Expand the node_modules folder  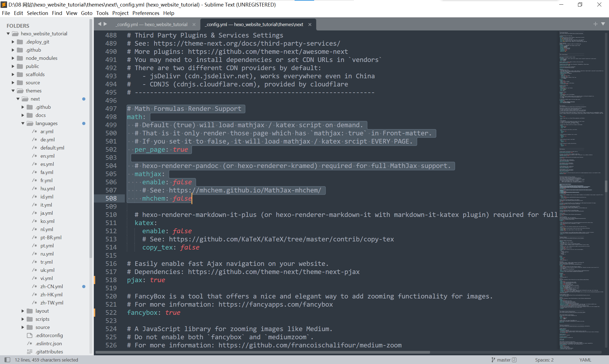click(13, 58)
